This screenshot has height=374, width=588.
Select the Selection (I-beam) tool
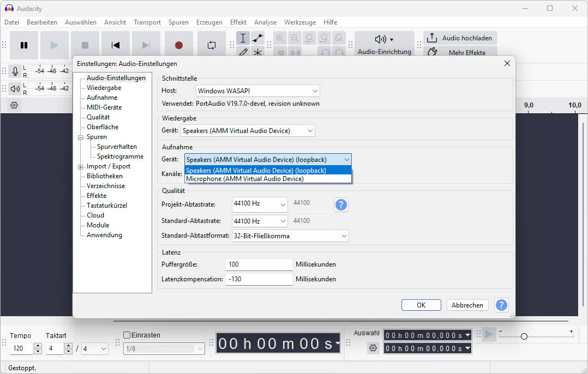tap(243, 38)
